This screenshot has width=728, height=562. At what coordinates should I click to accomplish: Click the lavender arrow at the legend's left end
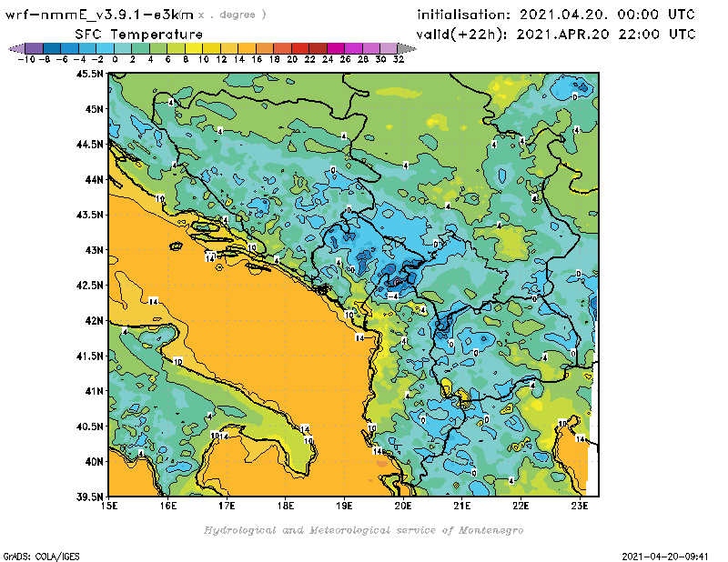[x=16, y=48]
